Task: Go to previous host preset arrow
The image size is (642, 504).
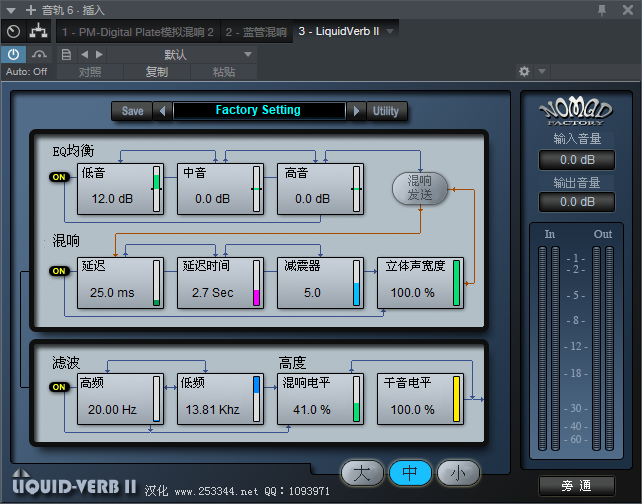Action: 85,54
